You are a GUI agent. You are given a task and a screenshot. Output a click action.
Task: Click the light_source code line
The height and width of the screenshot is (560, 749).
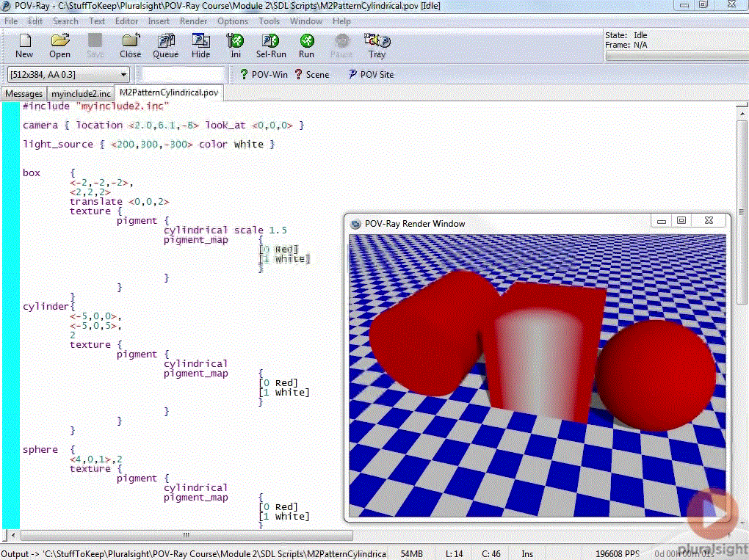tap(148, 144)
